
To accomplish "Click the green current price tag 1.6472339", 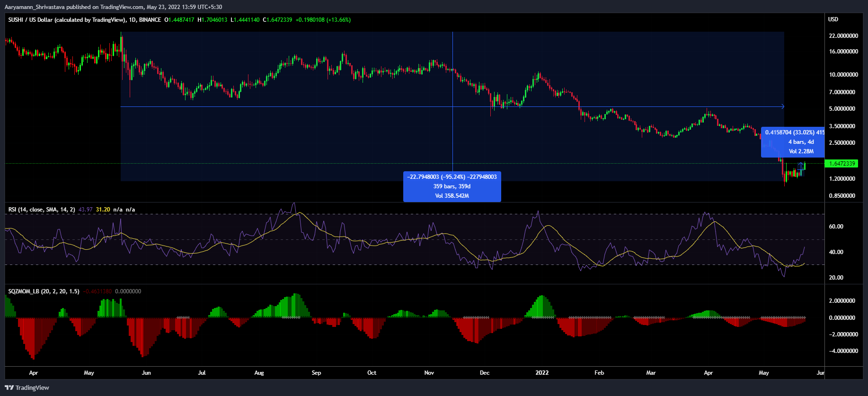I will 841,164.
